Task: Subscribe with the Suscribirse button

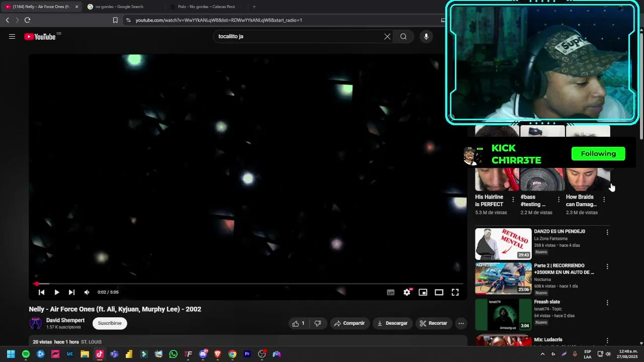Action: tap(110, 323)
